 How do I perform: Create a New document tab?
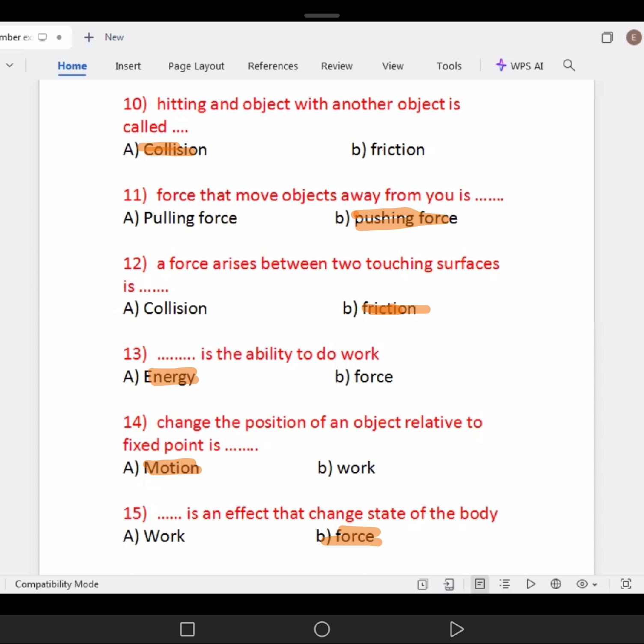click(x=104, y=37)
